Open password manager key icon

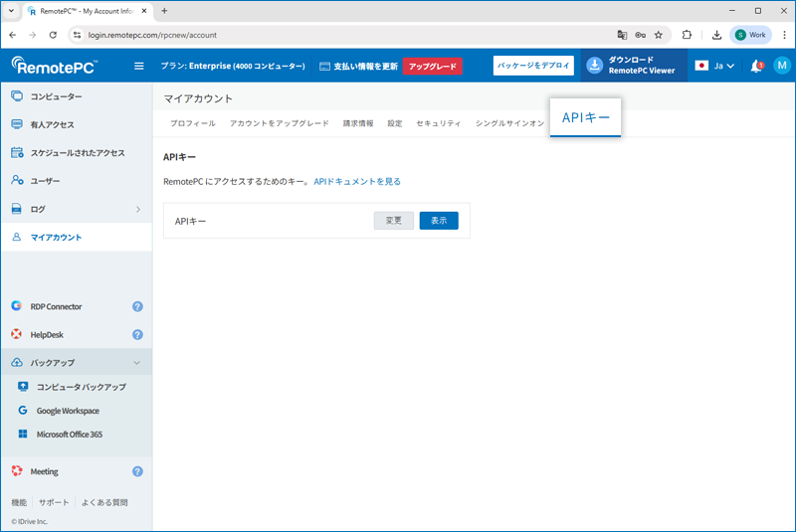pyautogui.click(x=640, y=35)
